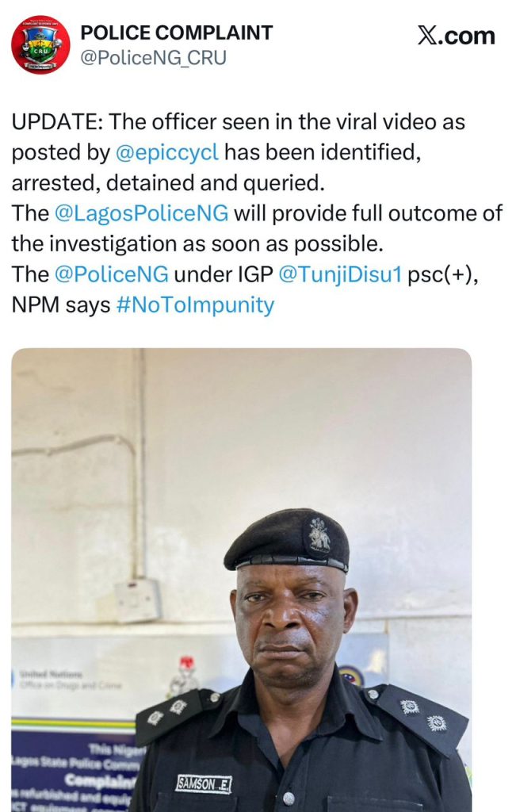516x812 pixels.
Task: Click the coat of arms on the banner
Action: pyautogui.click(x=186, y=672)
